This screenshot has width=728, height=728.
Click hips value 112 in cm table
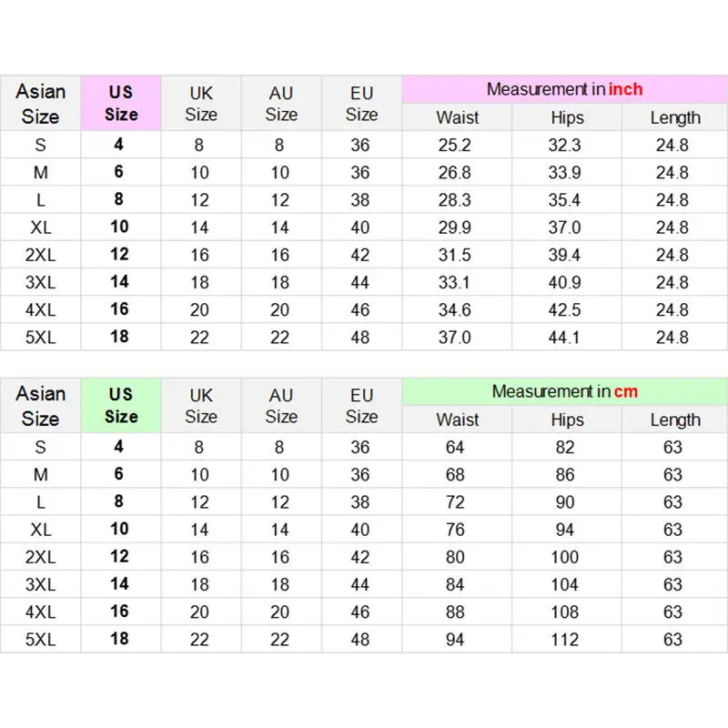click(564, 640)
